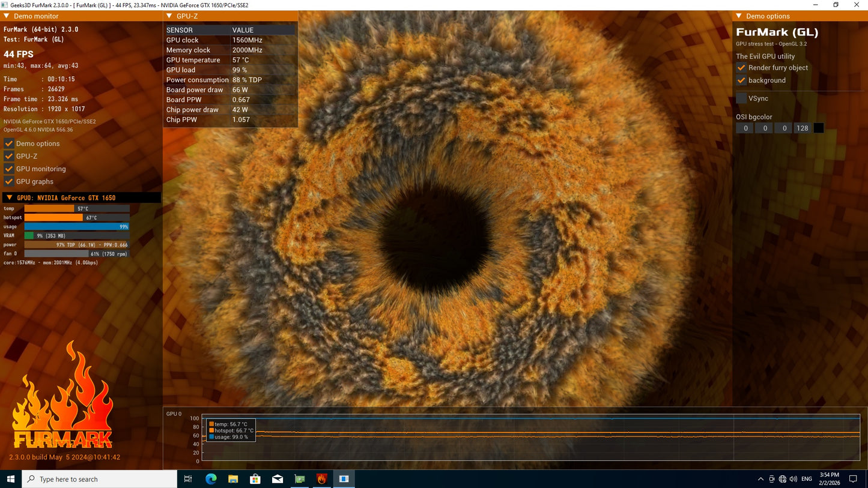868x488 pixels.
Task: Click the 128 alpha value field
Action: tap(803, 128)
